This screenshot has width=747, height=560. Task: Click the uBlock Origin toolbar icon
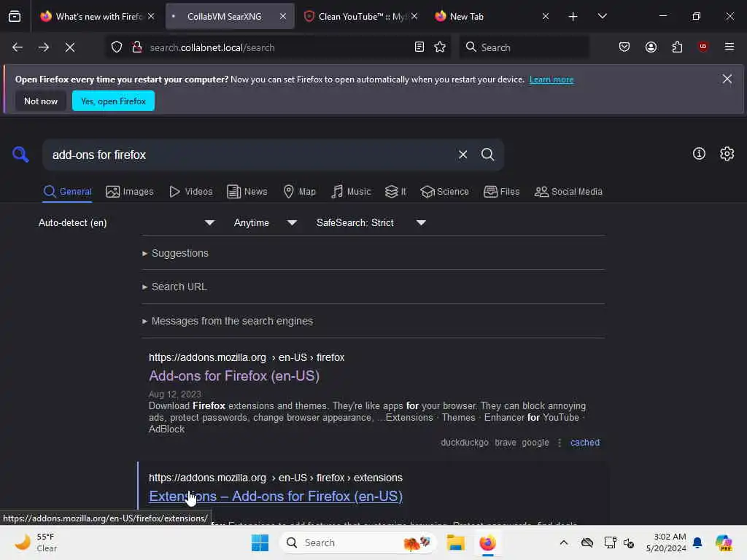point(703,47)
